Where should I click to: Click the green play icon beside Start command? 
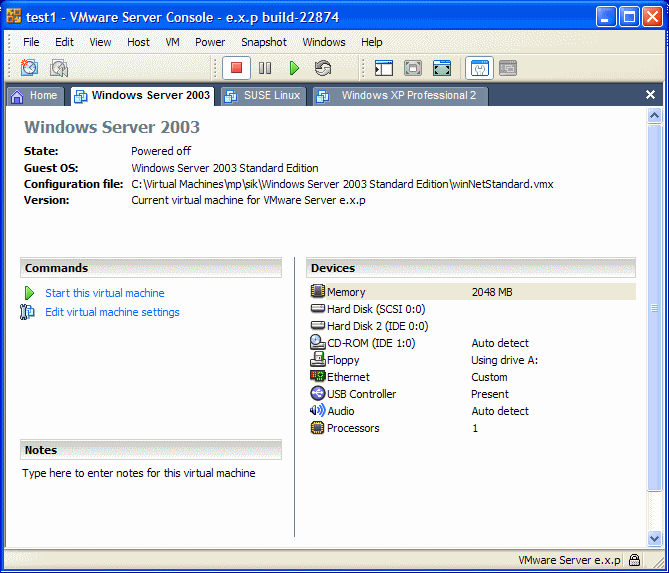point(29,293)
